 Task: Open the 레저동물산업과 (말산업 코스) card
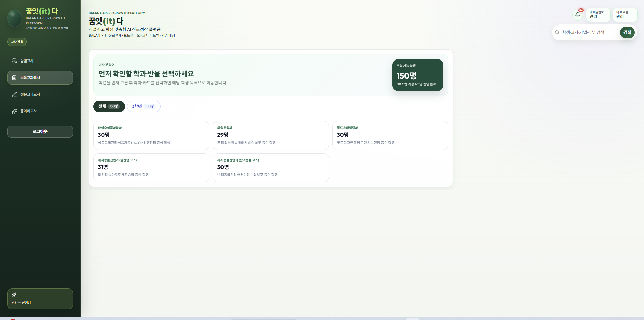[151, 168]
